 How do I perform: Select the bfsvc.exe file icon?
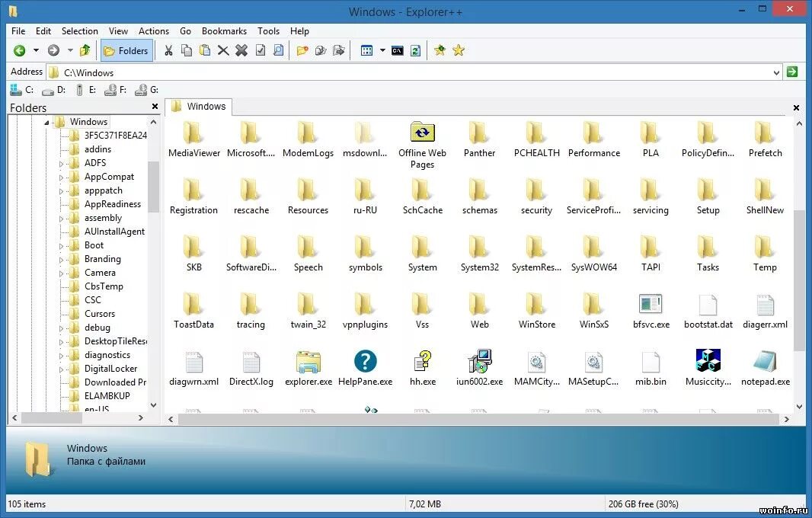pyautogui.click(x=651, y=305)
